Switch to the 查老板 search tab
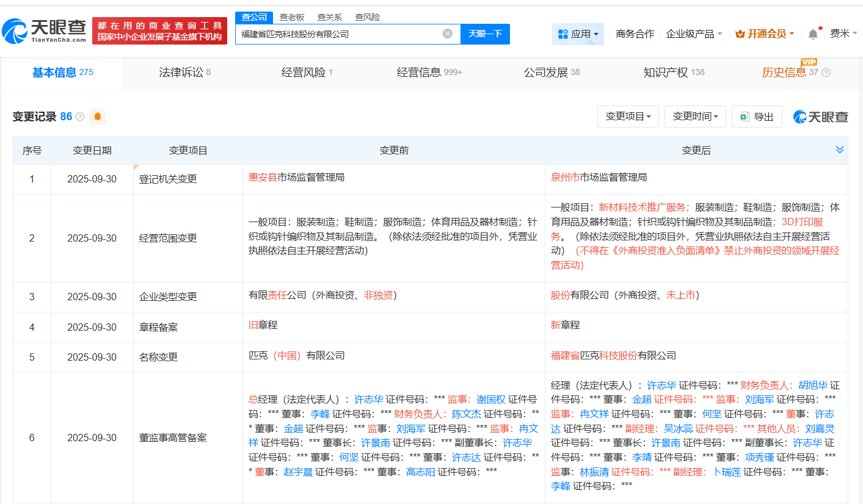 pos(291,17)
